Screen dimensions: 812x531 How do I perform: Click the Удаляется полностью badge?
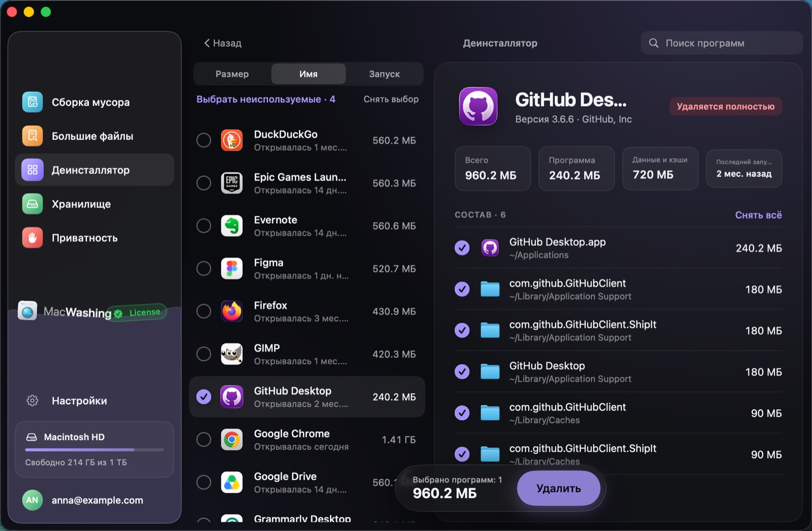coord(726,107)
